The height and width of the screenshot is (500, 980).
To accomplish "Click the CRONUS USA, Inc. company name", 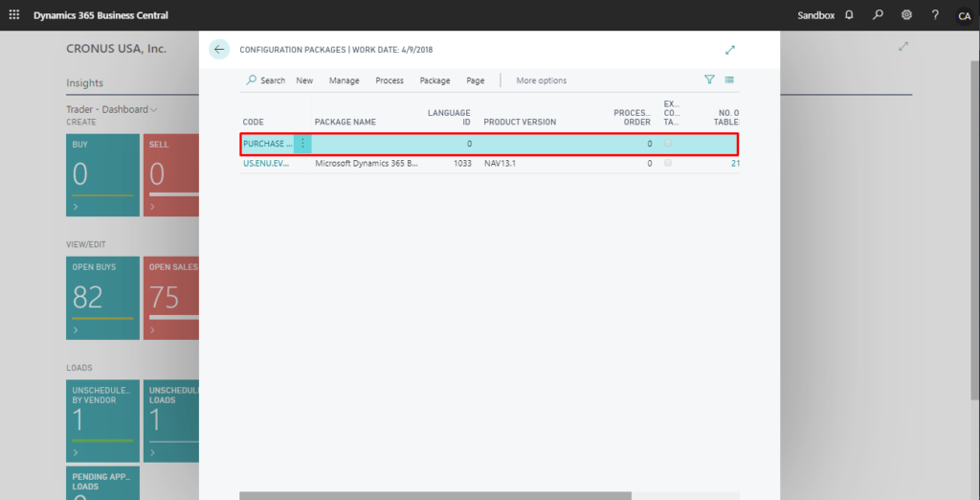I will [x=116, y=48].
